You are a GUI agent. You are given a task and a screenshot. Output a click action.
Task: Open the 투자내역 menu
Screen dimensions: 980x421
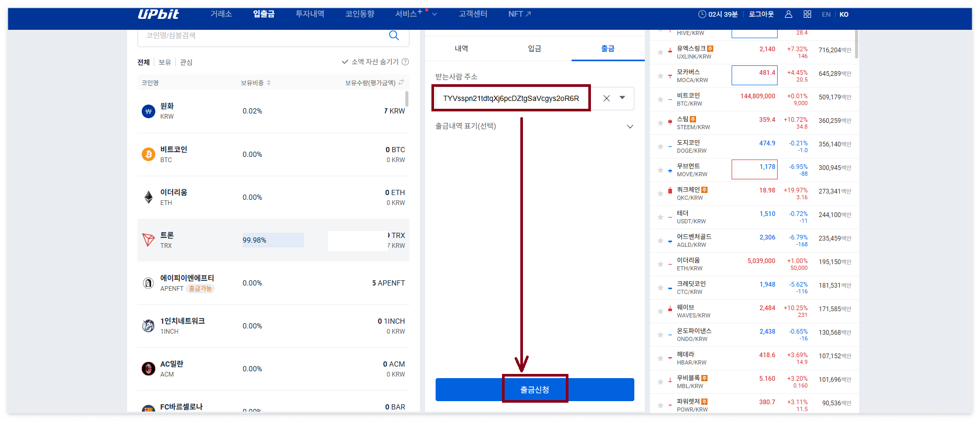click(x=310, y=14)
